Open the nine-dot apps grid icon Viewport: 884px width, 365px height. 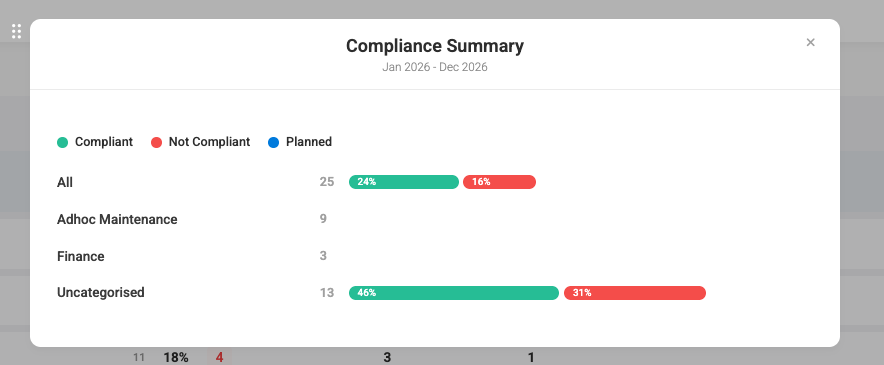pyautogui.click(x=16, y=32)
